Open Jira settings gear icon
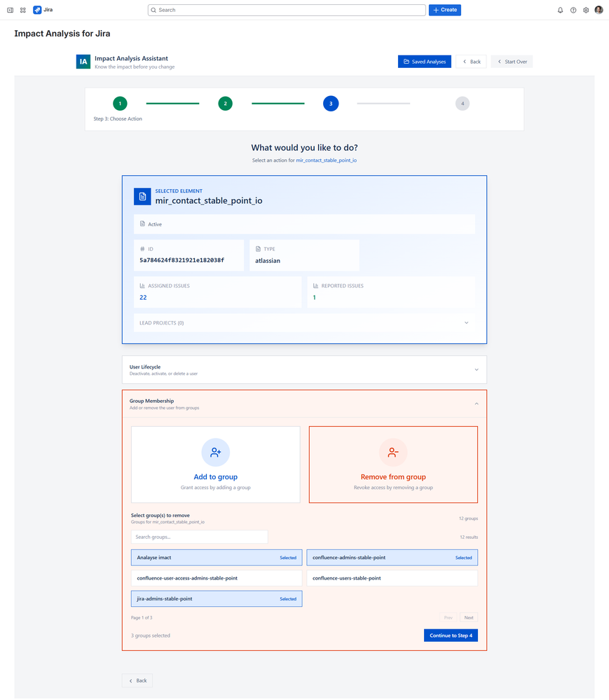Screen dimensions: 609x700 [586, 10]
